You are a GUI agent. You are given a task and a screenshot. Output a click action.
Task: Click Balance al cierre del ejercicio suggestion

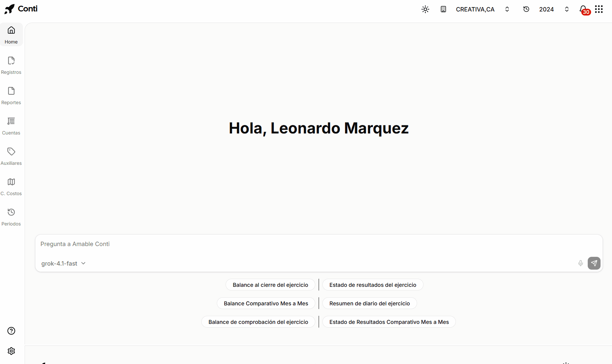(270, 285)
